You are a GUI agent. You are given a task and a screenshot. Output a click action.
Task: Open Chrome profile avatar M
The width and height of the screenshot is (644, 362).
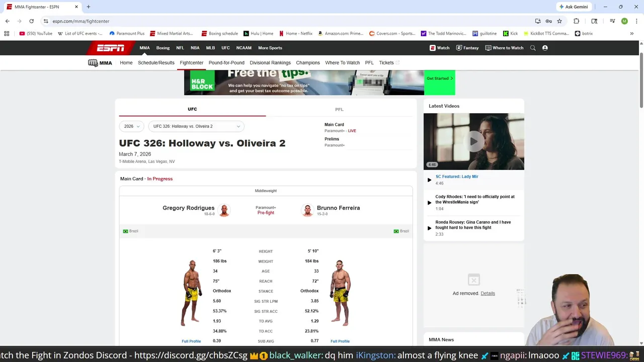coord(624,21)
